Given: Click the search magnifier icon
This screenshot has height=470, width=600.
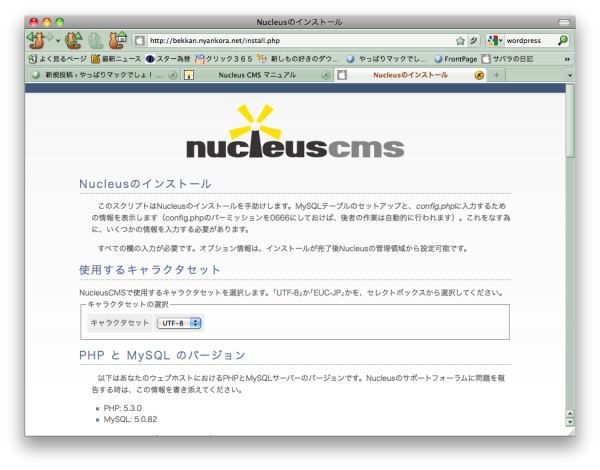Looking at the screenshot, I should click(x=562, y=40).
